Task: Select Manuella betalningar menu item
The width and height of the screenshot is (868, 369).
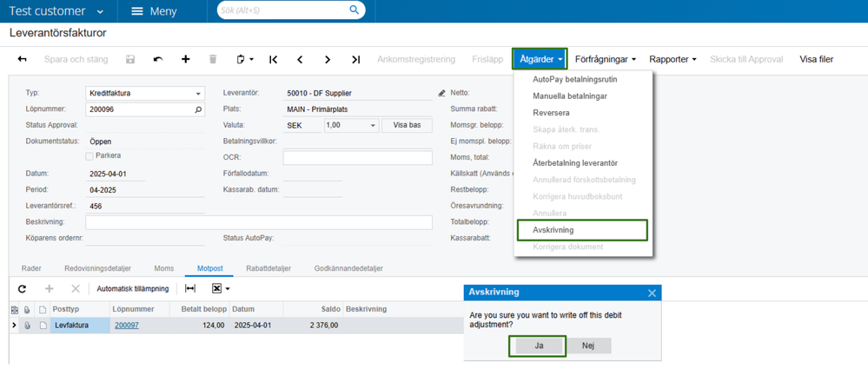Action: tap(570, 96)
